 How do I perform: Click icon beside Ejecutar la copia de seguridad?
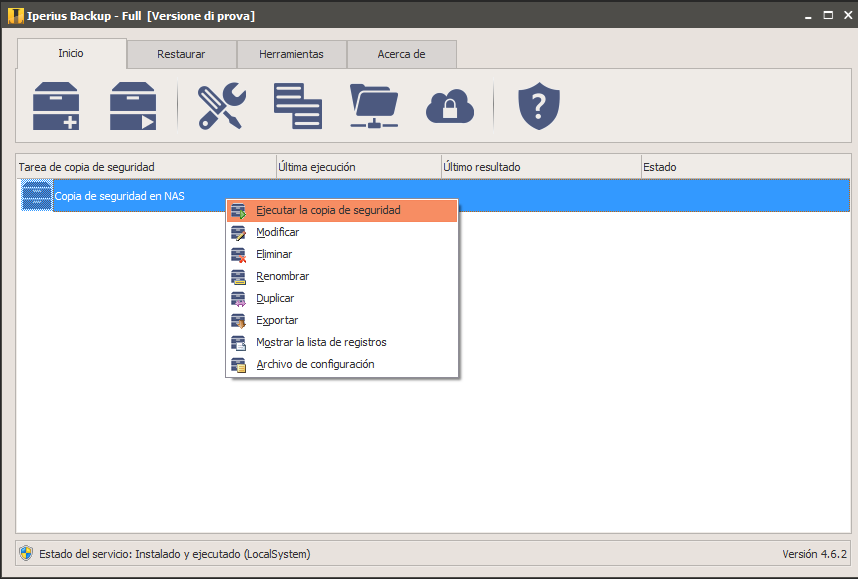(239, 211)
